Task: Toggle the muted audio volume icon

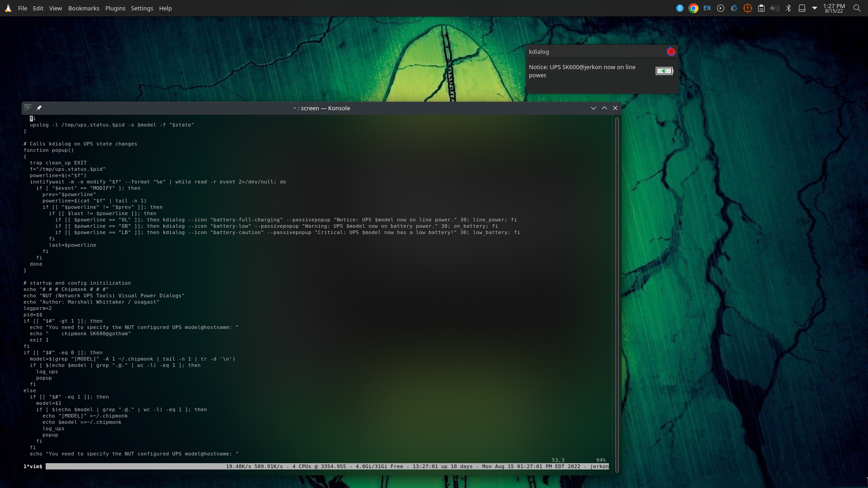Action: (x=775, y=8)
